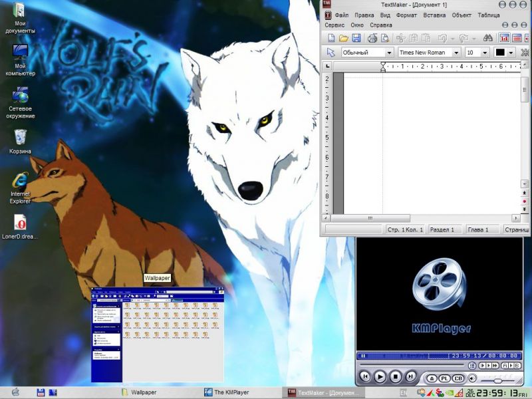Open the Файл menu
Image resolution: width=532 pixels, height=399 pixels.
click(342, 15)
